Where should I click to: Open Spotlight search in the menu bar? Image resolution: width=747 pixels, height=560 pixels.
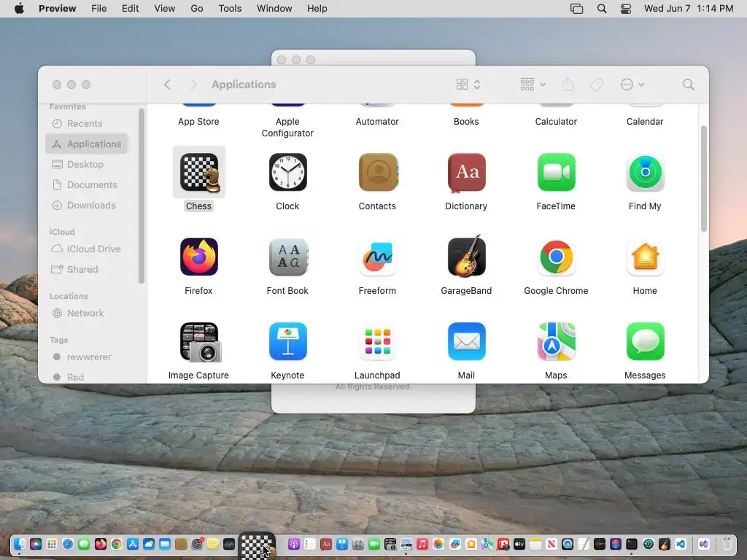click(602, 9)
